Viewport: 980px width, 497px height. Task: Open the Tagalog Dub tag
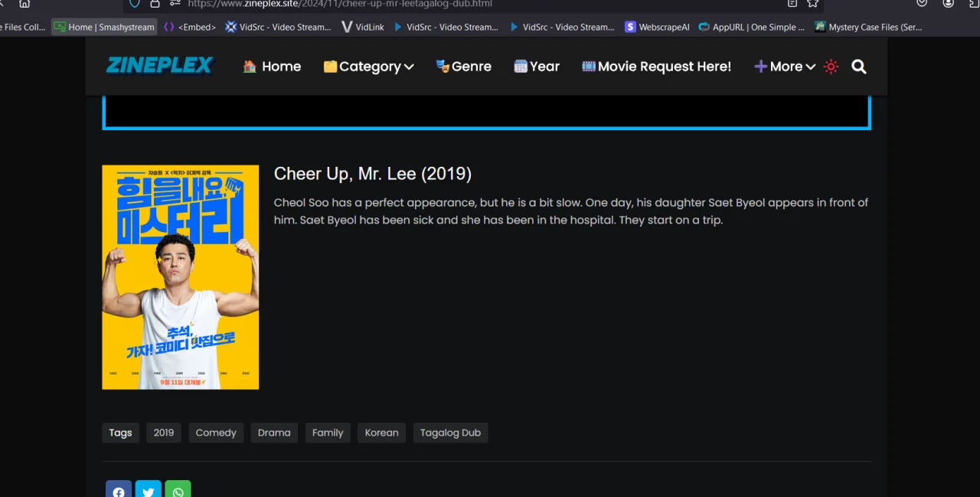450,433
